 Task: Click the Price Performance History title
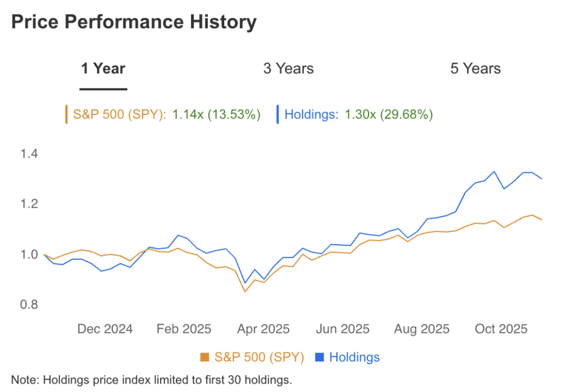(134, 22)
